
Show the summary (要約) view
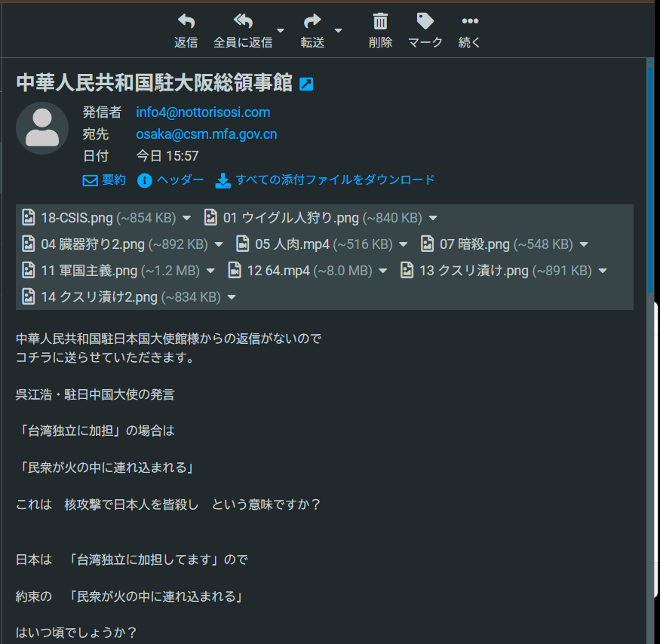click(104, 180)
